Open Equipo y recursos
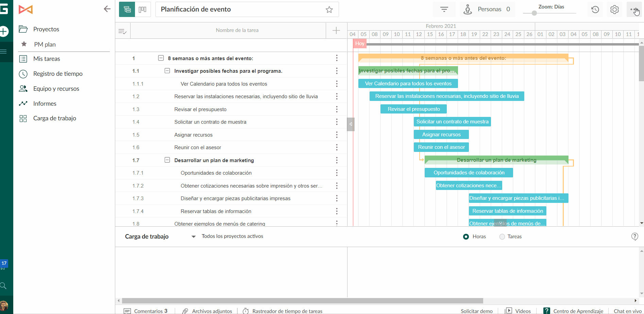 tap(56, 89)
